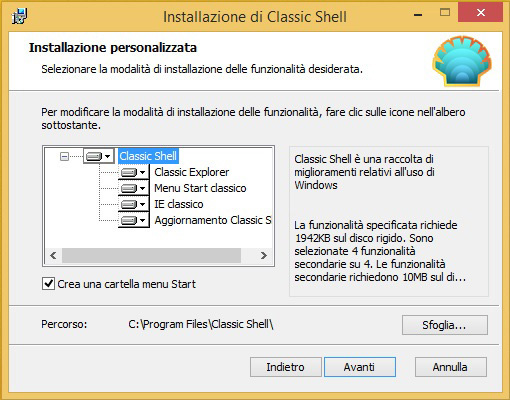Select the Menu Start classico tree item

point(200,188)
